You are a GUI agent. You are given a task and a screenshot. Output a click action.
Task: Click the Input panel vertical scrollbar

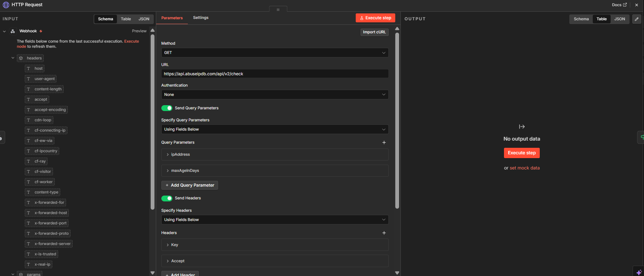[x=152, y=122]
